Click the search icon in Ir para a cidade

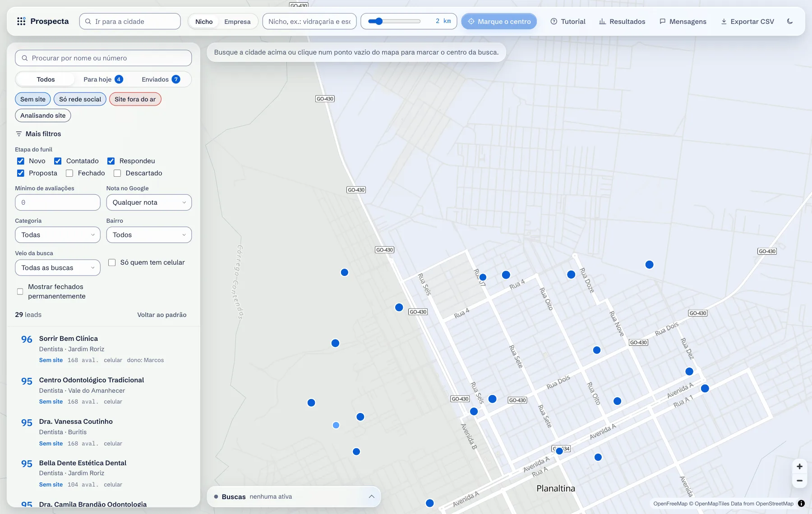pyautogui.click(x=88, y=21)
